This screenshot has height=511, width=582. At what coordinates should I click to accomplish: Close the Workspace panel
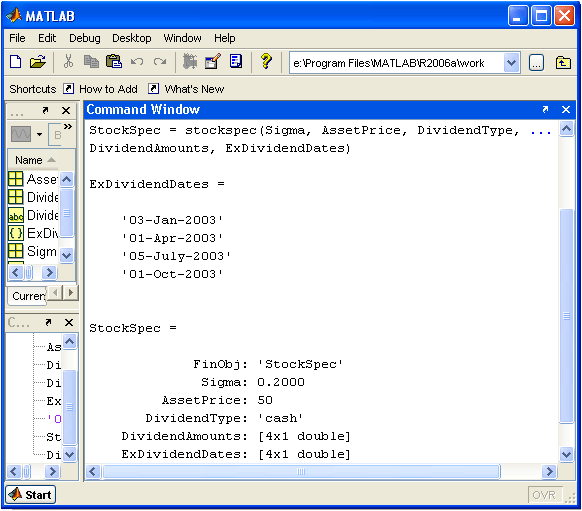coord(66,111)
